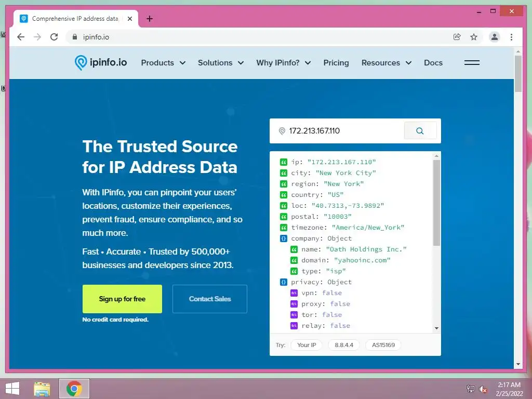Click JSON panel scroll down arrow
The height and width of the screenshot is (399, 532).
[x=436, y=328]
